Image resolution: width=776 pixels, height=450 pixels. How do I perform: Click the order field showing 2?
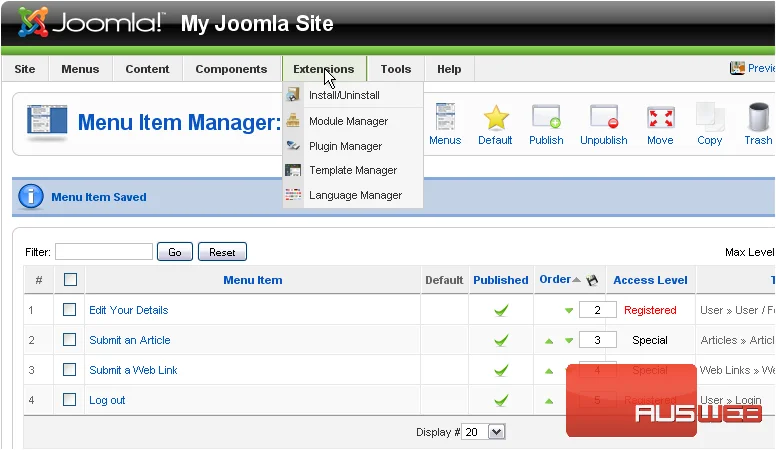click(x=597, y=310)
